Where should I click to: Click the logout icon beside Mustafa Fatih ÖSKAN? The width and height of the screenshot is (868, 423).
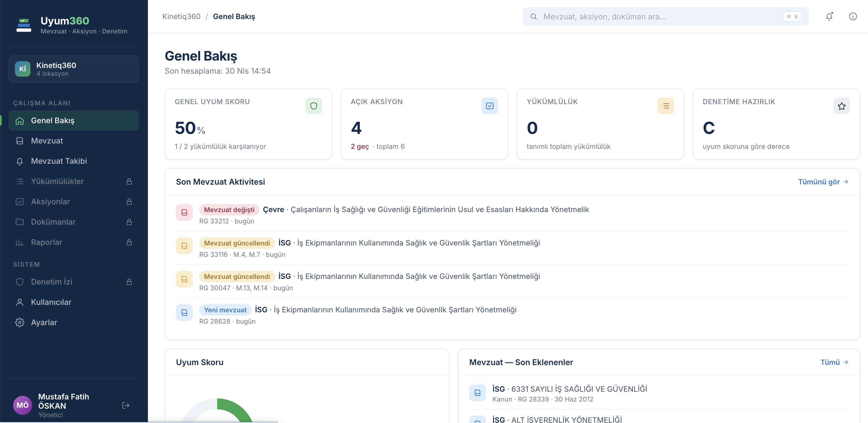pyautogui.click(x=126, y=405)
